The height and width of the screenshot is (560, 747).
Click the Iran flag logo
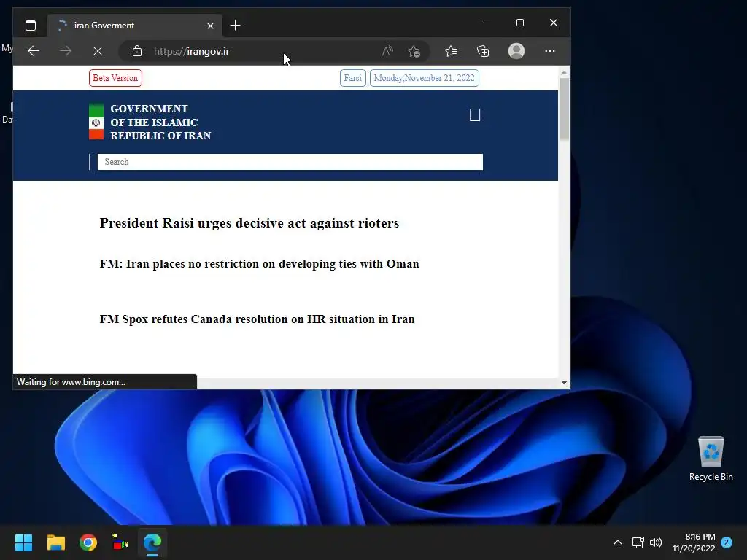click(x=96, y=122)
